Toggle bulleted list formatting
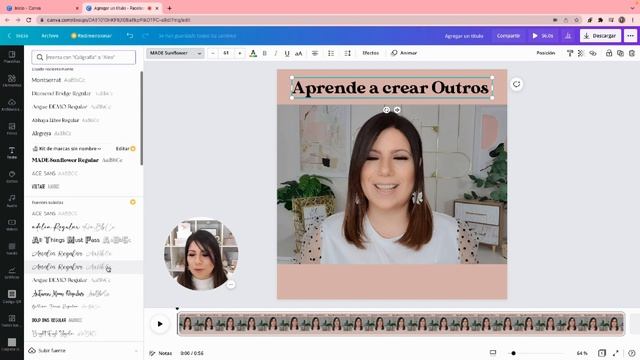Viewport: 640px width, 360px height. (331, 53)
